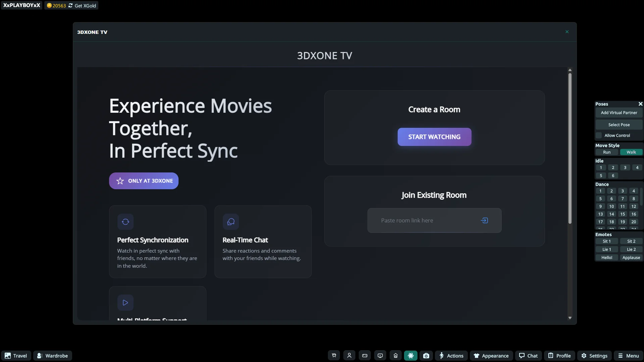
Task: Play the Sit 2 emote
Action: click(631, 242)
